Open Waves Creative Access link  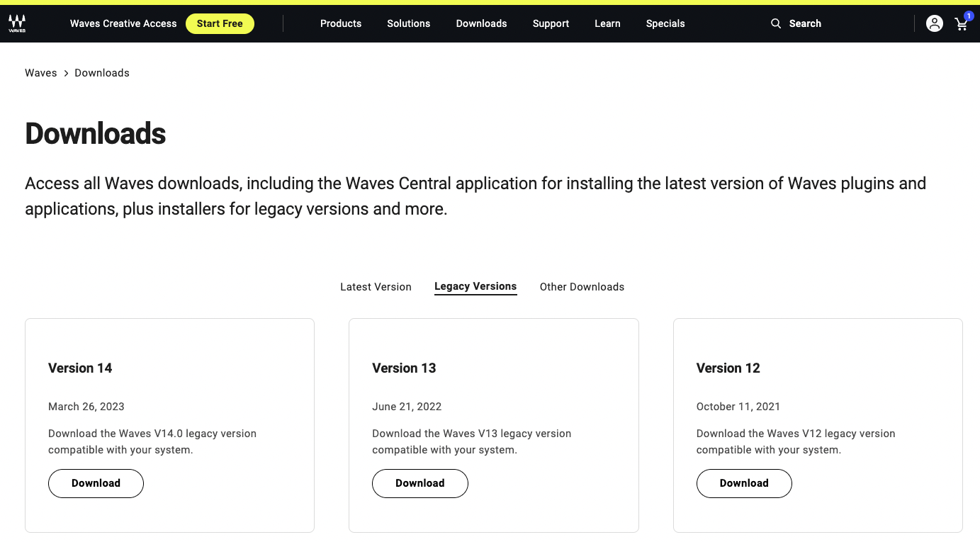123,23
